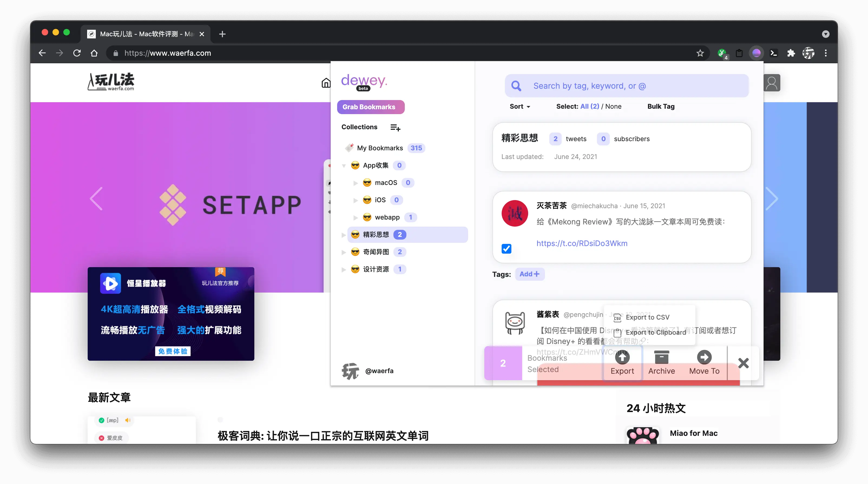Open the Sort dropdown

[520, 107]
